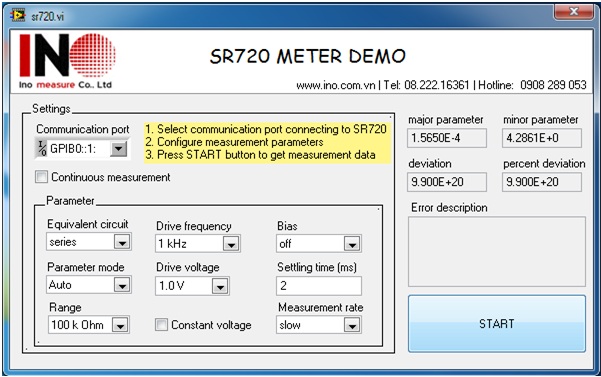This screenshot has height=377, width=601.
Task: Click the LabVIEW icon in the title bar
Action: pos(18,15)
